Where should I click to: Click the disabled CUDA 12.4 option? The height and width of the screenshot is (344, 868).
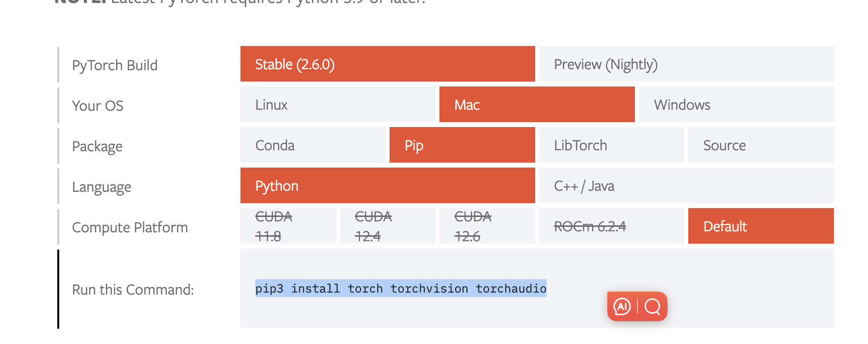388,226
